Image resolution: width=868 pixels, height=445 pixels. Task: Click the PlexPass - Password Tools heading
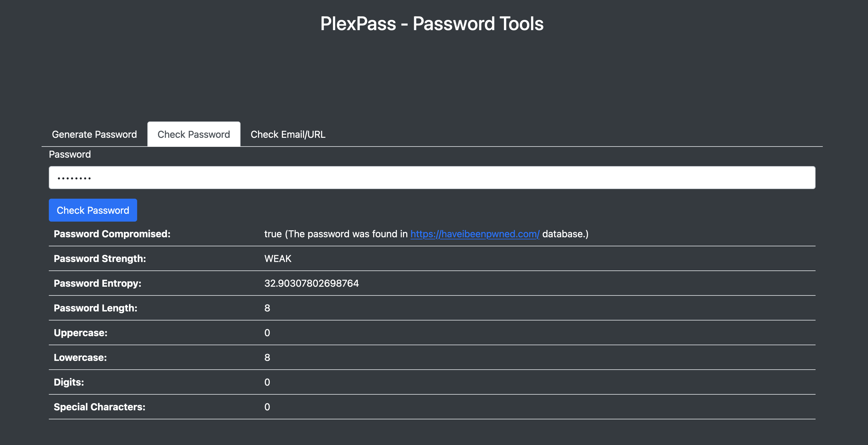coord(432,24)
